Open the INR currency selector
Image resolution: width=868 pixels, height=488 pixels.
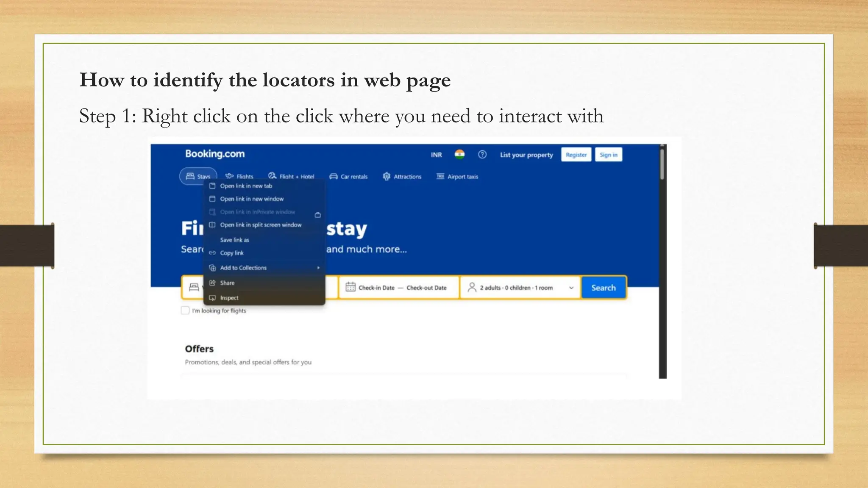pos(436,155)
